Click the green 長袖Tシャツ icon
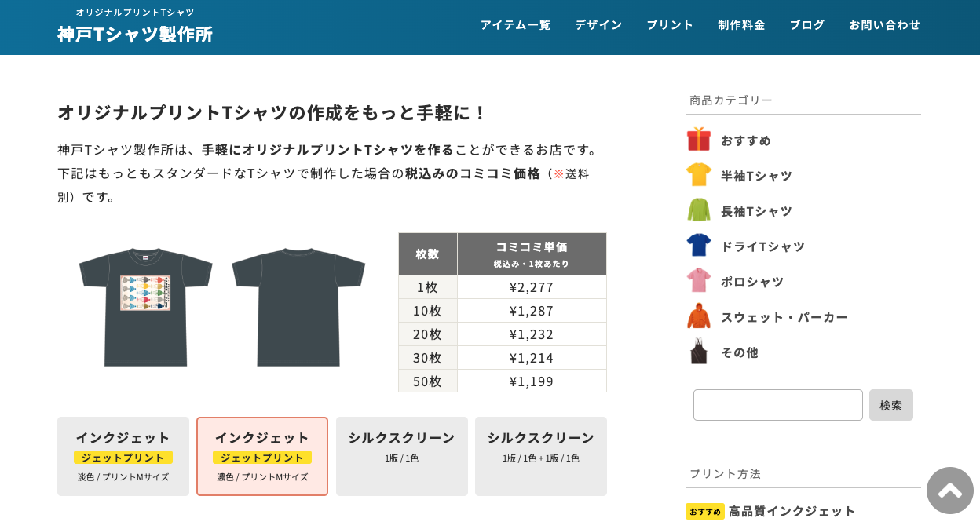 tap(698, 210)
